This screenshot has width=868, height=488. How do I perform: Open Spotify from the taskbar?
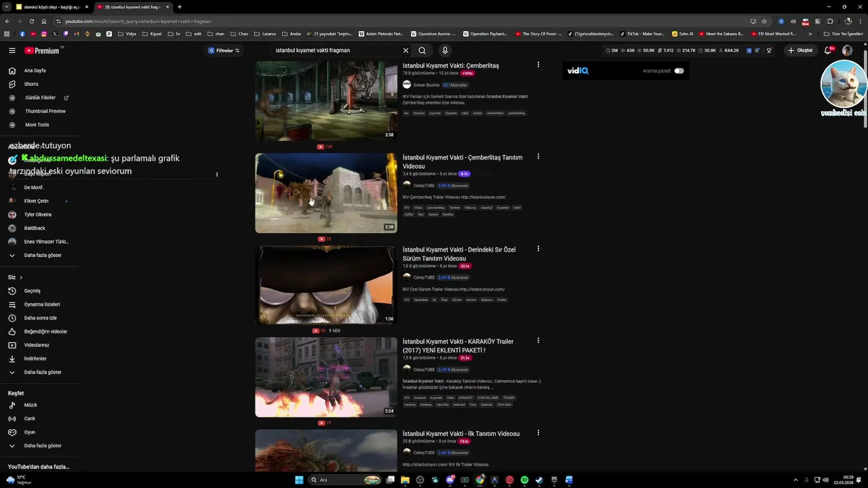(x=524, y=480)
